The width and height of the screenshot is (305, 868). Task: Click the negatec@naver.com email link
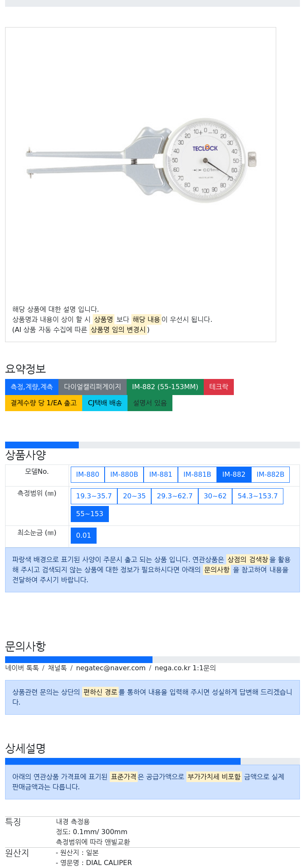pos(111,668)
